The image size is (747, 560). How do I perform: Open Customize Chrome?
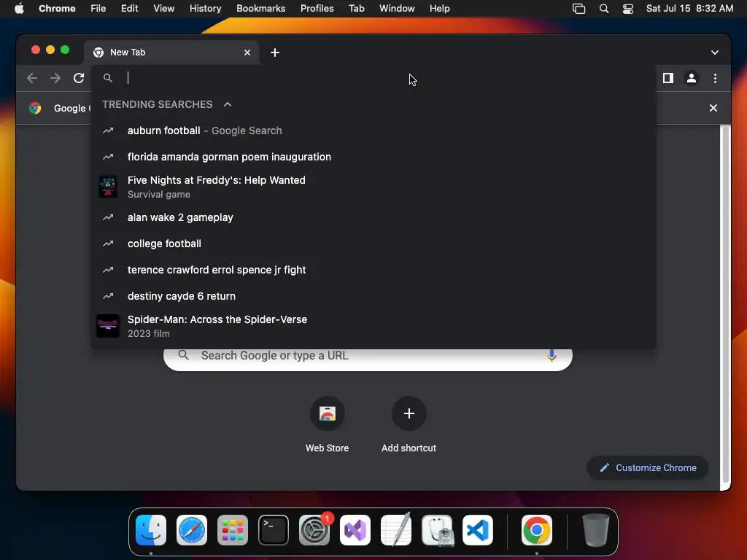point(648,467)
